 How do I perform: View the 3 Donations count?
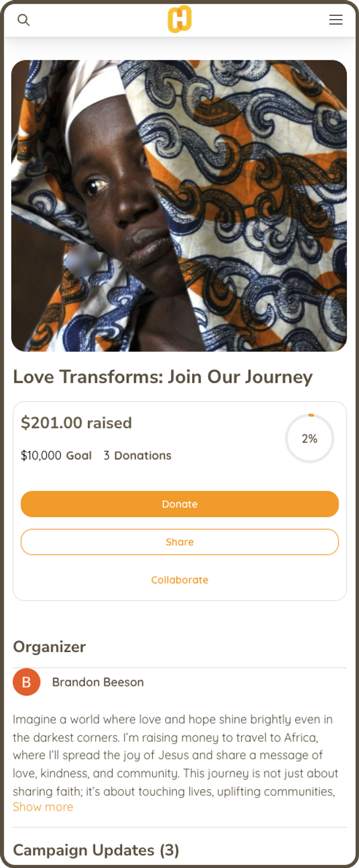(x=138, y=456)
